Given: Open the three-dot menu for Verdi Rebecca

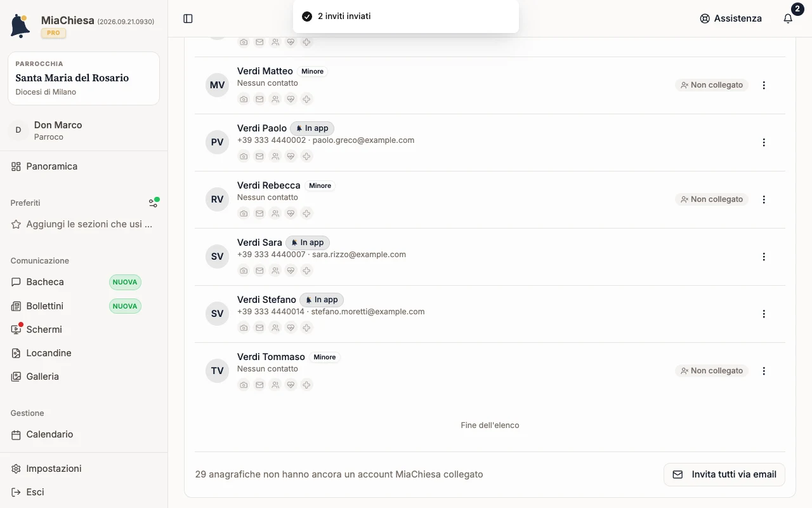Looking at the screenshot, I should coord(764,199).
